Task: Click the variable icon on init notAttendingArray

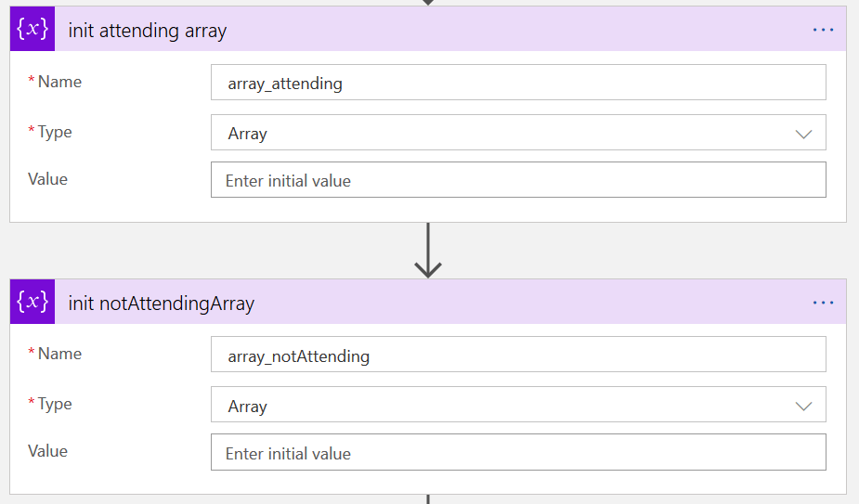Action: [33, 302]
